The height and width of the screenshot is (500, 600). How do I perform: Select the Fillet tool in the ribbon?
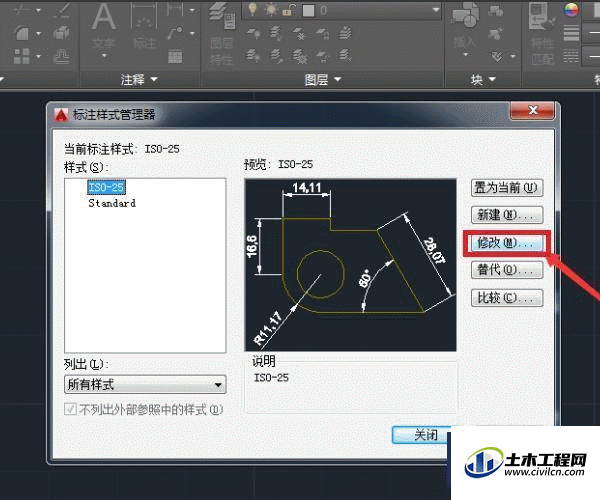pos(23,33)
